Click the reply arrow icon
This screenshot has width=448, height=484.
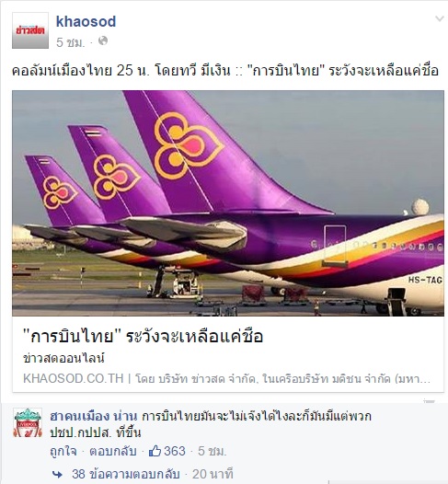[58, 474]
